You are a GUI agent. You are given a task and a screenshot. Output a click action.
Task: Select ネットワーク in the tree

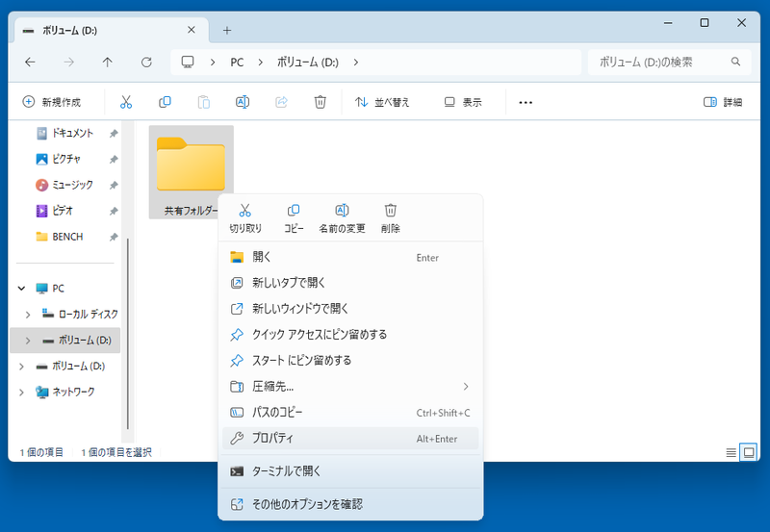point(73,392)
